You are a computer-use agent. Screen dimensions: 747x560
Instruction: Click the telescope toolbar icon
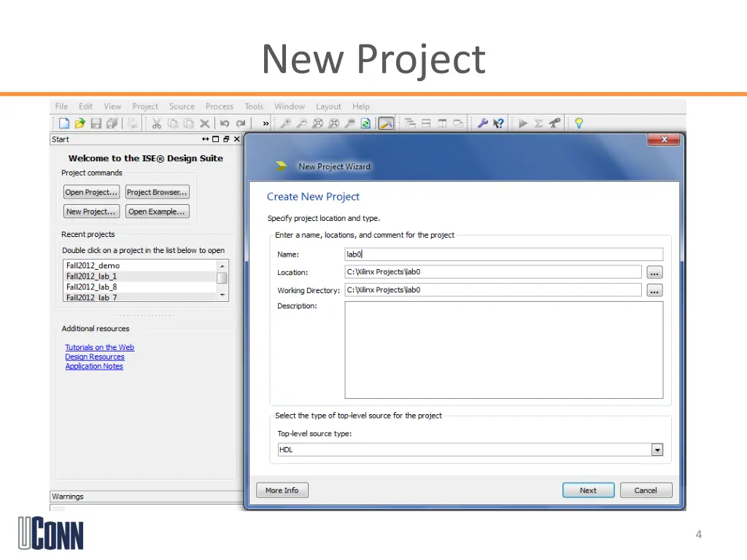[555, 123]
